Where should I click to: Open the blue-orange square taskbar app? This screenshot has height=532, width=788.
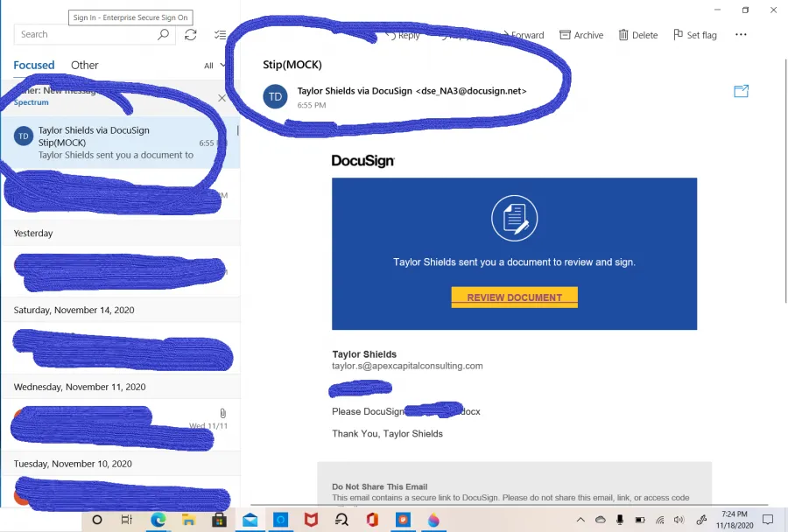(x=403, y=520)
